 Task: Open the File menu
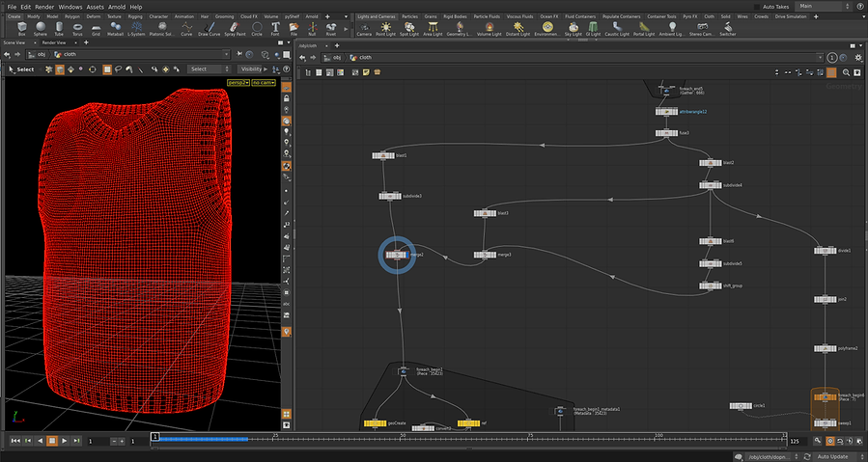click(11, 7)
